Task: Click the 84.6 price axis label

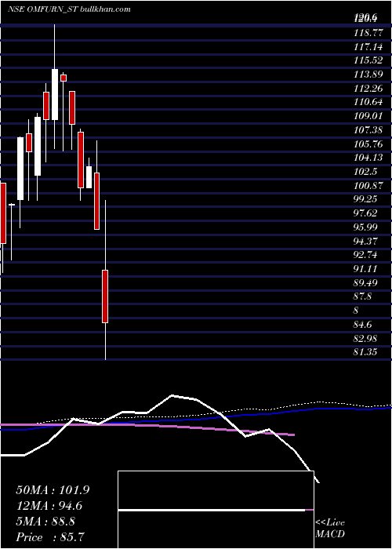Action: (x=362, y=325)
